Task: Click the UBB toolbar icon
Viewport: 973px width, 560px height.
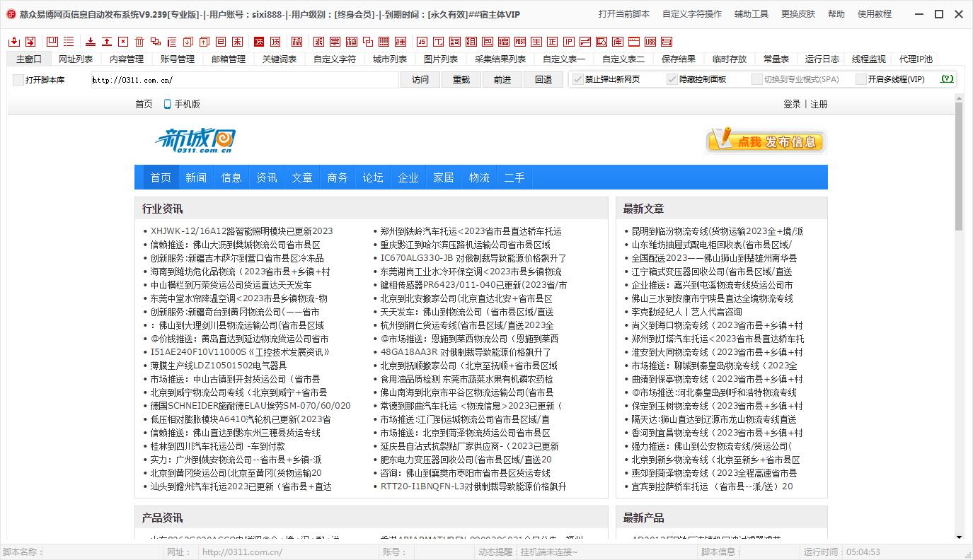Action: (x=650, y=42)
